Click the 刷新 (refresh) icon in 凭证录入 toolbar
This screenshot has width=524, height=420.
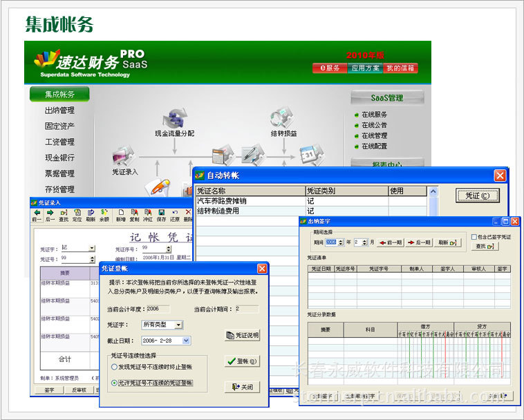click(x=91, y=216)
